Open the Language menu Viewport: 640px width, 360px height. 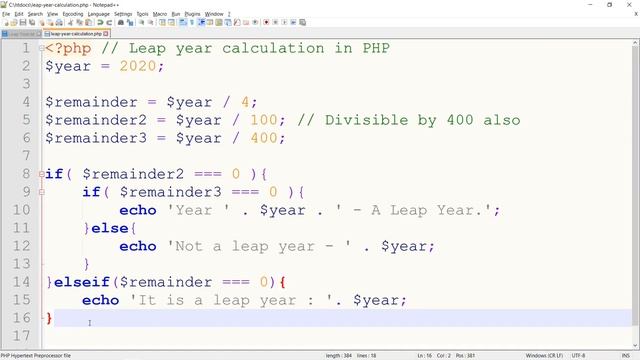98,14
